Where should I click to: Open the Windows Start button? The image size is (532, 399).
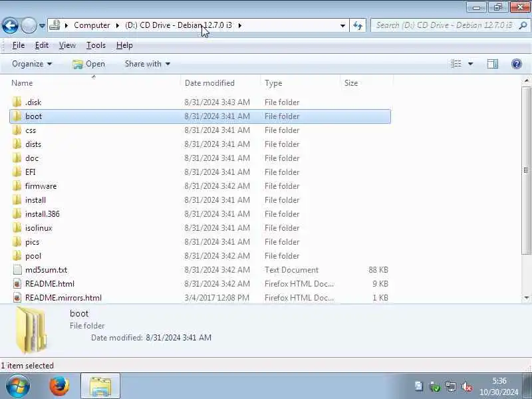click(x=18, y=386)
